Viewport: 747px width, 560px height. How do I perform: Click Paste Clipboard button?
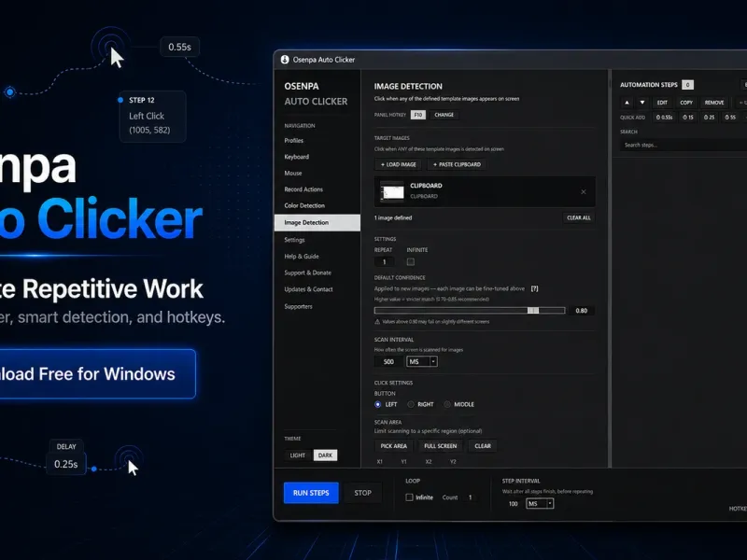[457, 164]
